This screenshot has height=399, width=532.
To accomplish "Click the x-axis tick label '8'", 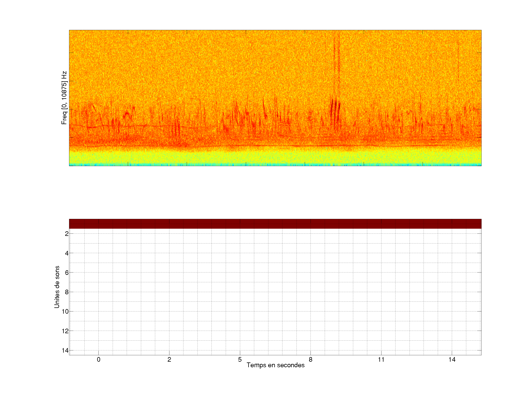I will tap(311, 359).
